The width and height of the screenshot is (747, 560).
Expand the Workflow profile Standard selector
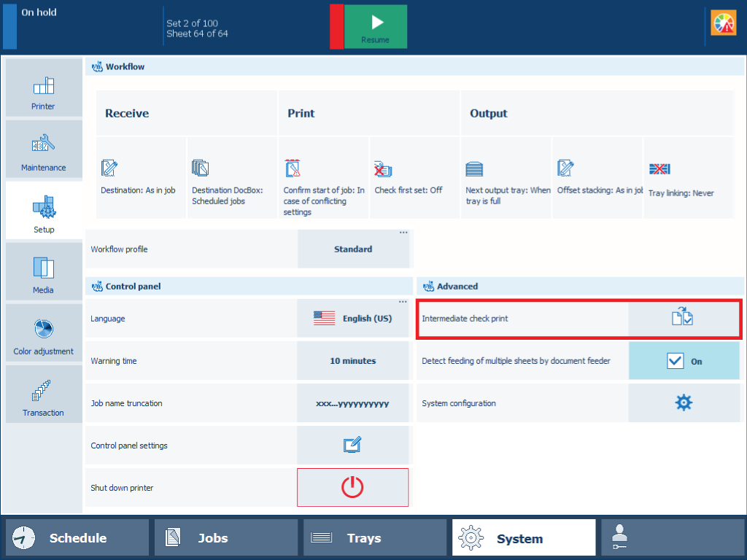click(353, 249)
